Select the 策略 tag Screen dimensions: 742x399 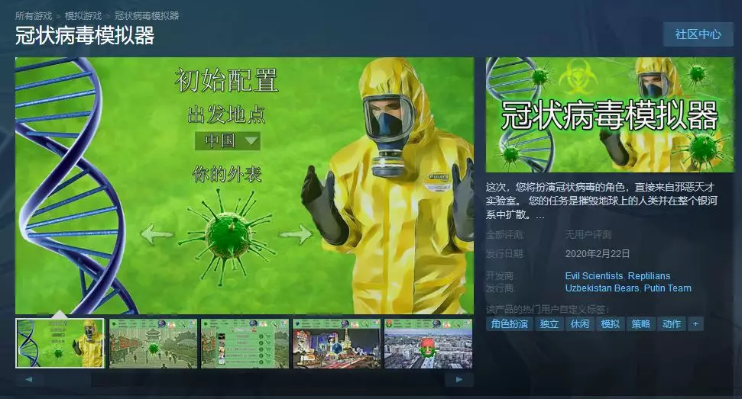[640, 324]
